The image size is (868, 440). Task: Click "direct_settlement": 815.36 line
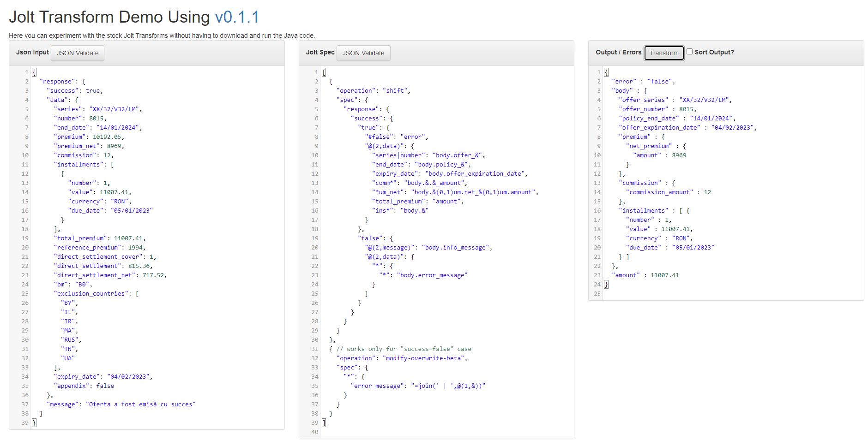(x=103, y=266)
